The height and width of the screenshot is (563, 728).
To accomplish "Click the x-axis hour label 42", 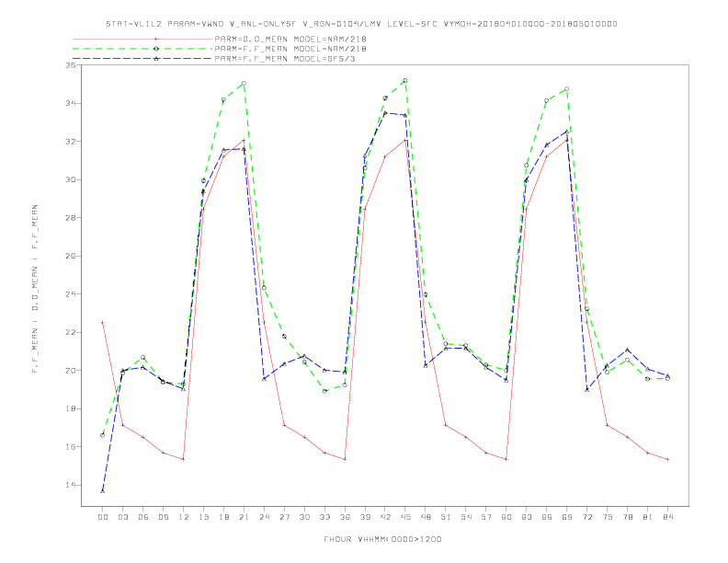I will pos(385,517).
